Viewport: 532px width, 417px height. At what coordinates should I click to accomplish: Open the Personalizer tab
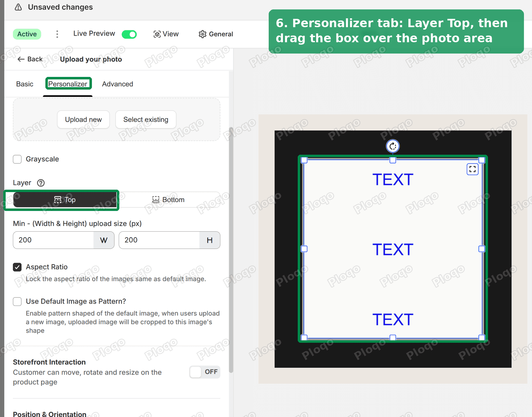(x=67, y=84)
